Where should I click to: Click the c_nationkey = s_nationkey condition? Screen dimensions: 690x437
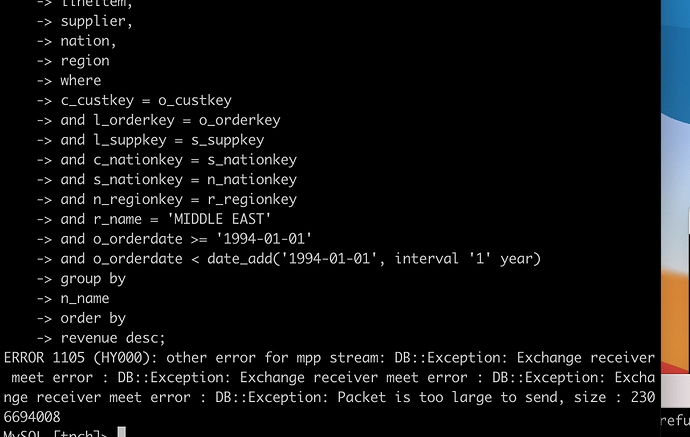pos(178,160)
